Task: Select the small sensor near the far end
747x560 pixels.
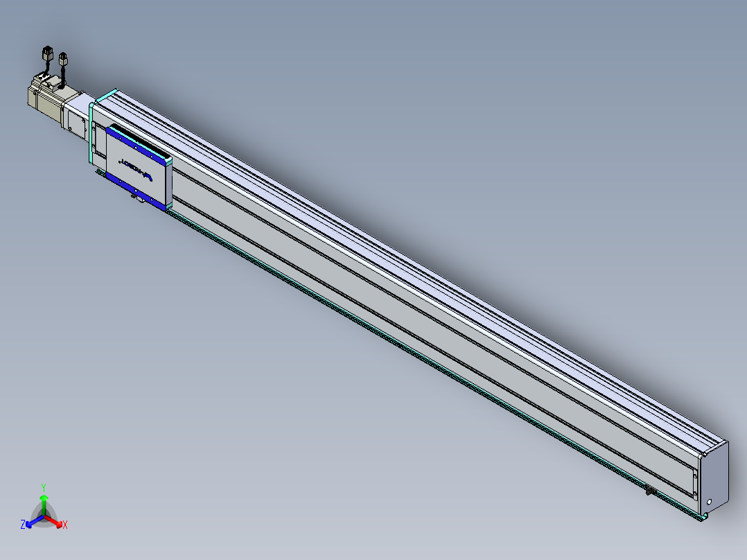Action: point(650,491)
